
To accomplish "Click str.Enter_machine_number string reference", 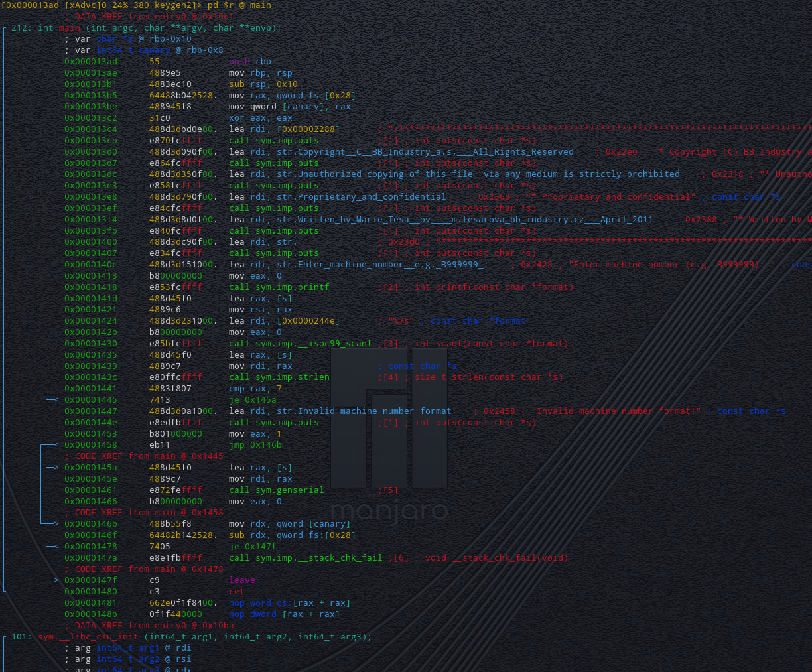I will pos(383,265).
